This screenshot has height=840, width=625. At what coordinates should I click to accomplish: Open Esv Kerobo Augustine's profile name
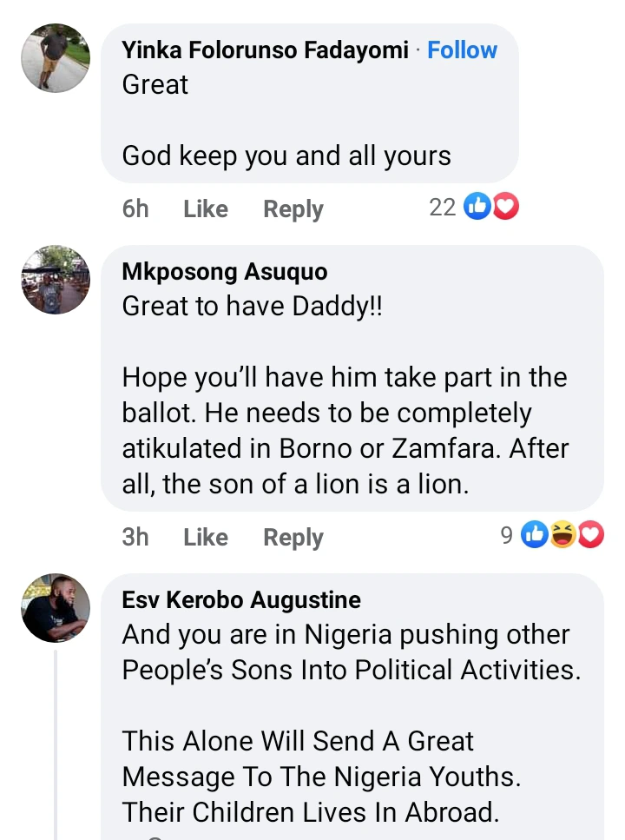pyautogui.click(x=241, y=600)
